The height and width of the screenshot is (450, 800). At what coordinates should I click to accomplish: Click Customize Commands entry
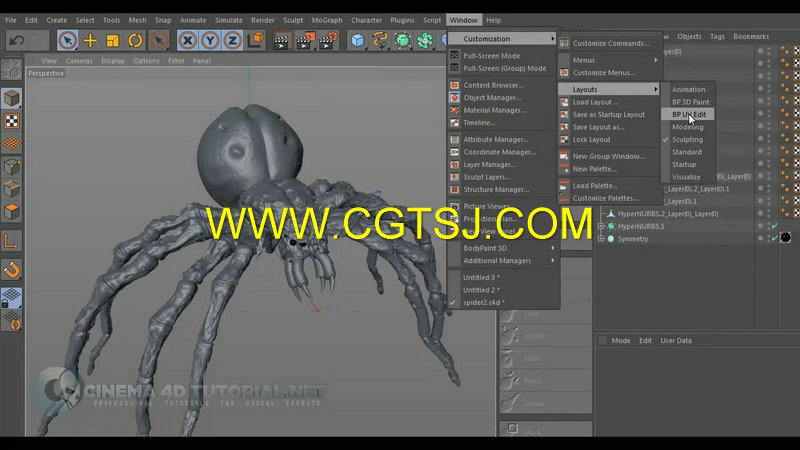[609, 43]
